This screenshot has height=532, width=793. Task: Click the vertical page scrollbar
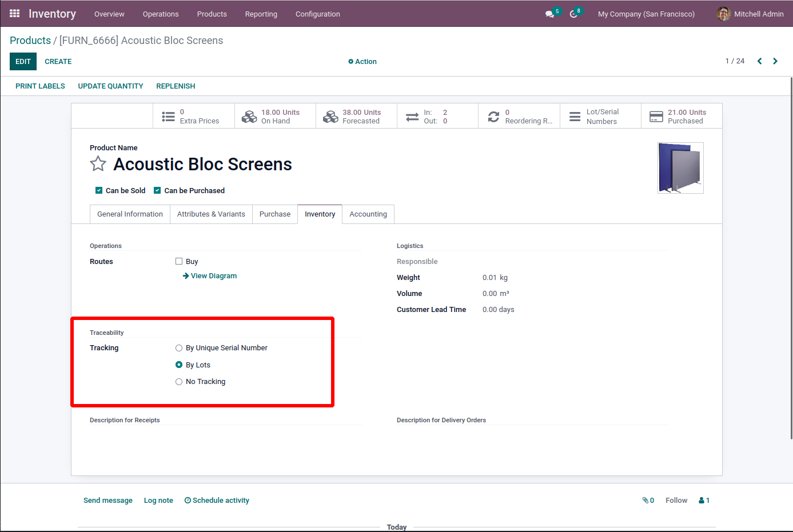[x=791, y=258]
